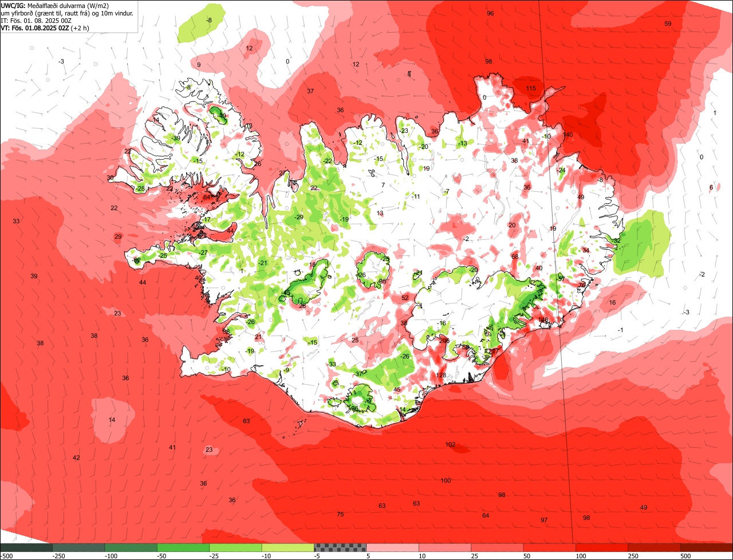733x560 pixels.
Task: Click the 148 value on the southeast coast
Action: tap(543, 320)
